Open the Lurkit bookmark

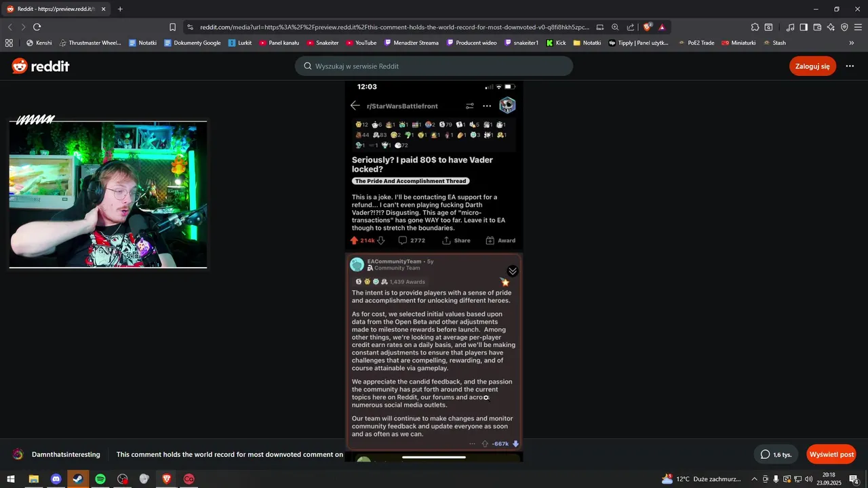(x=240, y=43)
